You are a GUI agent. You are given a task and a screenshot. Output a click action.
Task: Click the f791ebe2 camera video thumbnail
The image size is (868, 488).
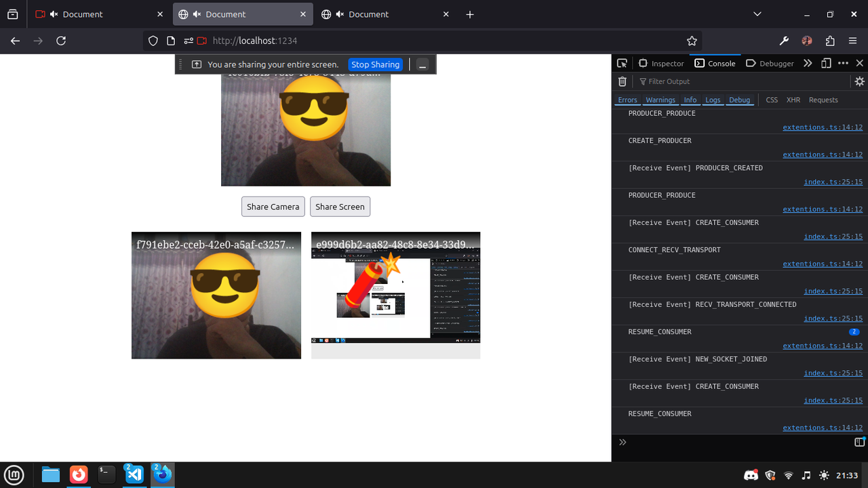tap(216, 296)
